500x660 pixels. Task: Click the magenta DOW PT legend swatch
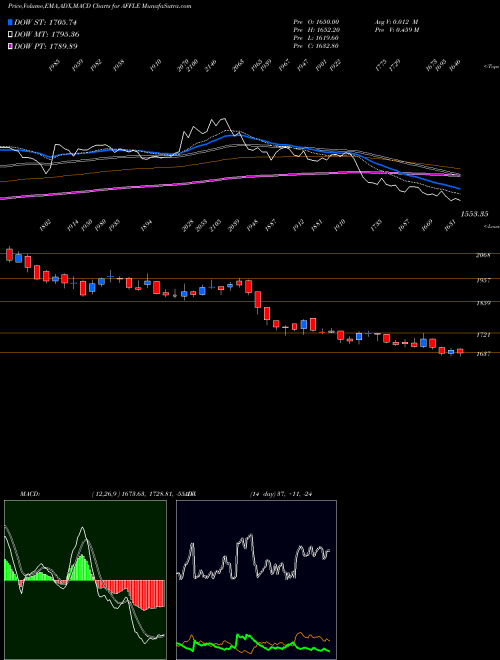10,46
